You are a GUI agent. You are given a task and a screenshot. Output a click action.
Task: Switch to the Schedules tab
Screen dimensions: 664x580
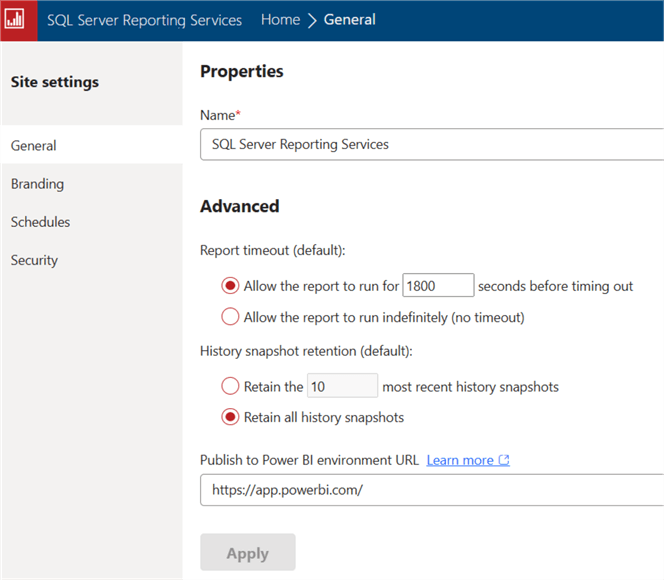(x=40, y=222)
